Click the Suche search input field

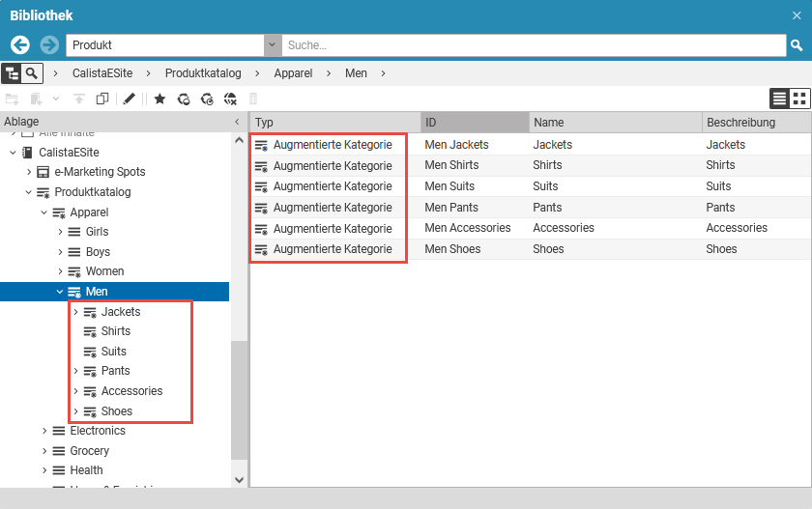pos(532,45)
